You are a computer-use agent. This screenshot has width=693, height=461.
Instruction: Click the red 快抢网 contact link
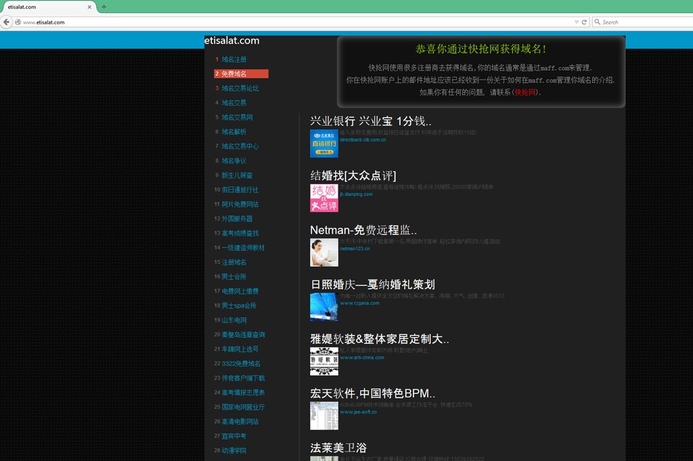[x=525, y=92]
